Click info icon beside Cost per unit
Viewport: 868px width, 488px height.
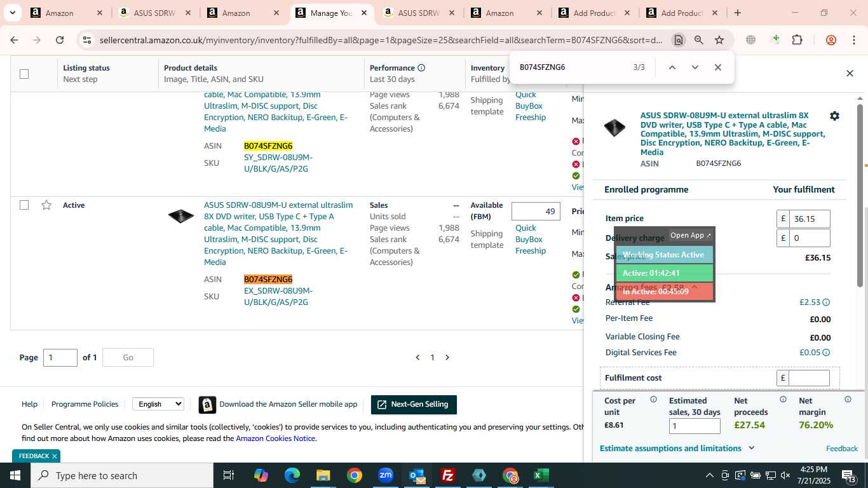coord(653,400)
